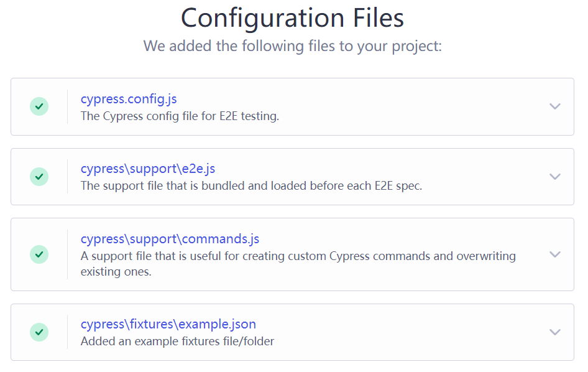
Task: Click the 'Added an example fixtures file/folder' text
Action: 177,341
